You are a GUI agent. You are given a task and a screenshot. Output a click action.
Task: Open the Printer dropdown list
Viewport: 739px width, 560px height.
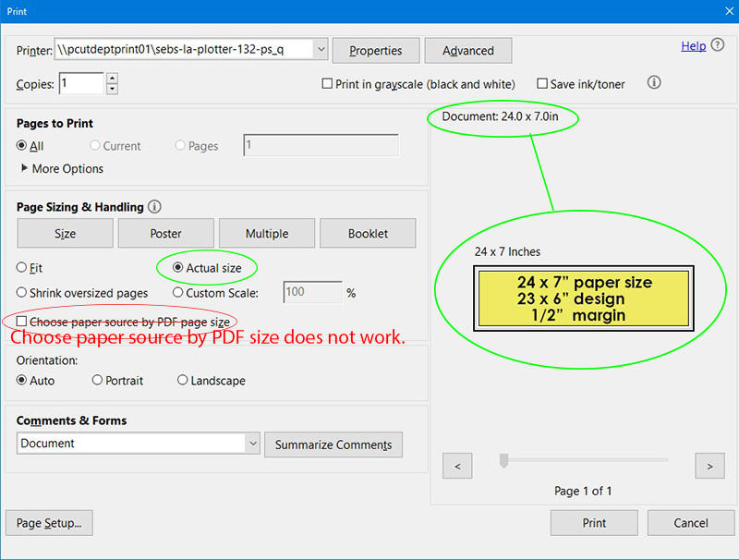point(320,50)
